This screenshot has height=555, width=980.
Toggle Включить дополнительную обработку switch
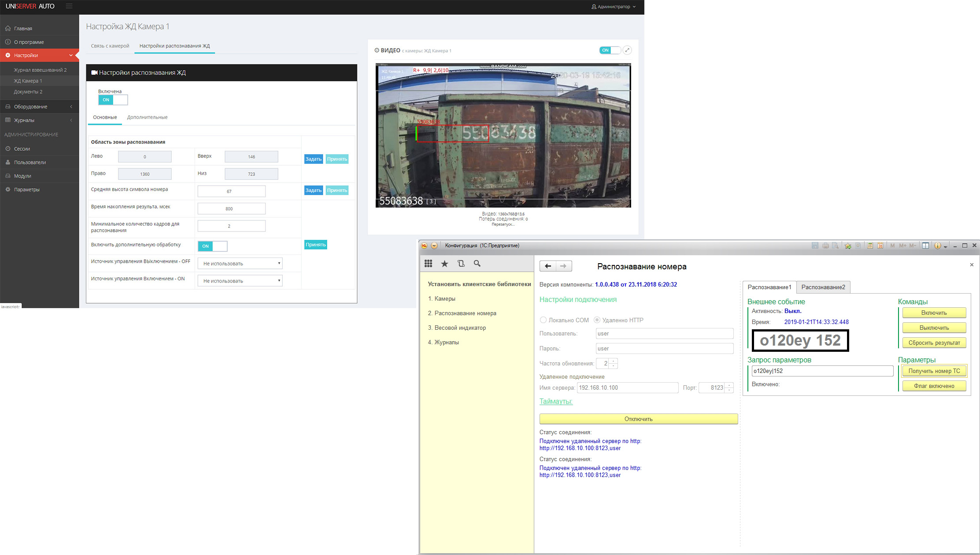(213, 246)
